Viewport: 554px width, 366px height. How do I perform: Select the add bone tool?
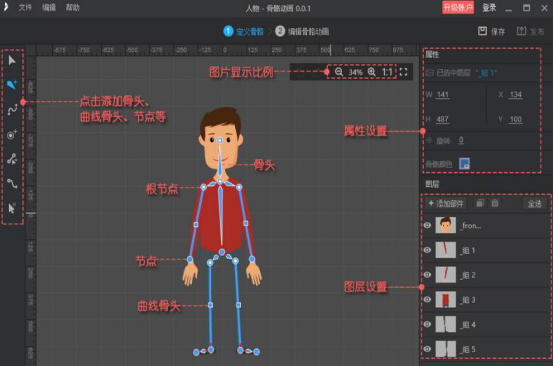[x=12, y=84]
